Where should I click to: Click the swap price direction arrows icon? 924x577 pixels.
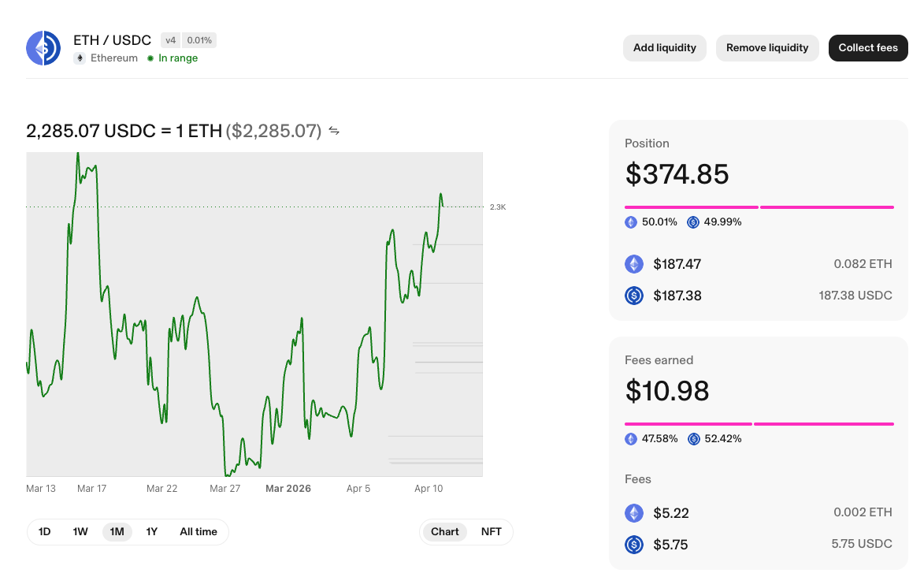click(x=334, y=131)
